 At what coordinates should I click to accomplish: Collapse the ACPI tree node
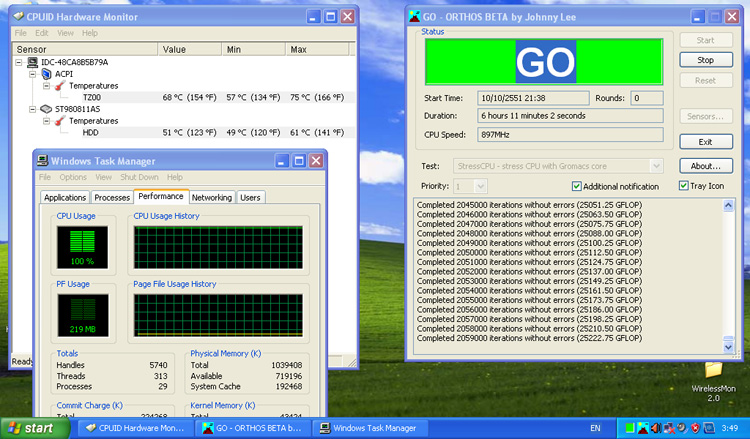tap(33, 74)
